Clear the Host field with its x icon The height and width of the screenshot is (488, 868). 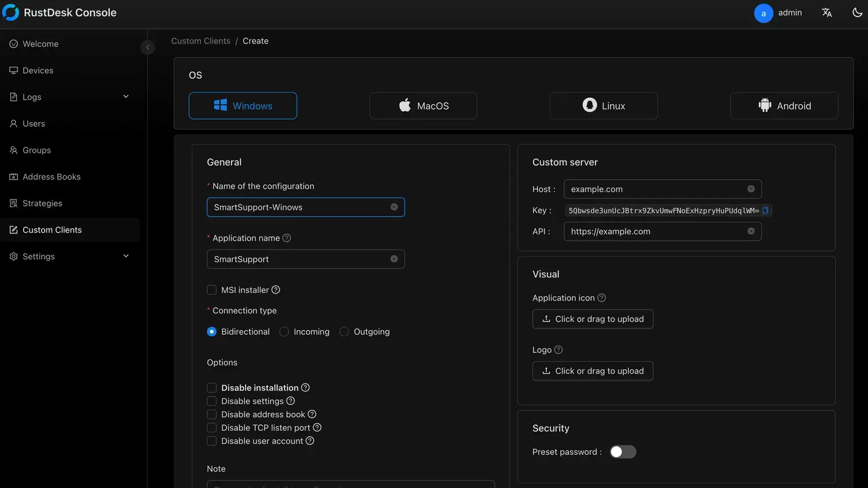click(x=751, y=189)
